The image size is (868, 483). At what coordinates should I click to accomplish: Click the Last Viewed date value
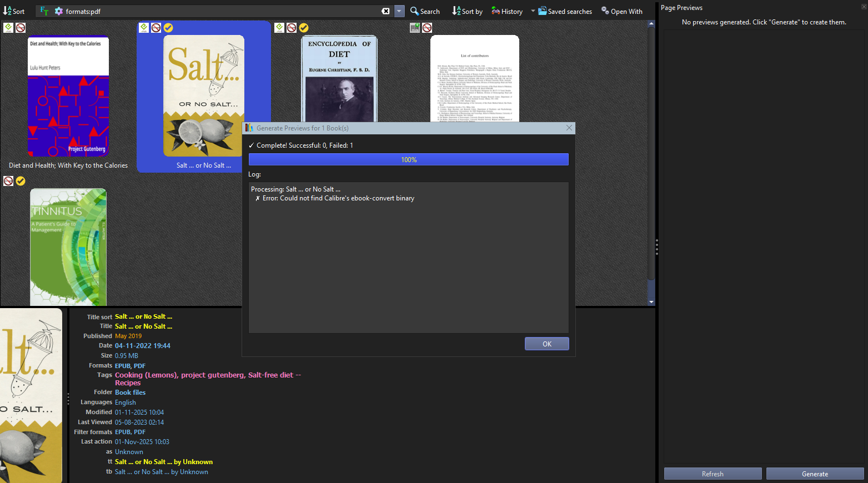[139, 422]
